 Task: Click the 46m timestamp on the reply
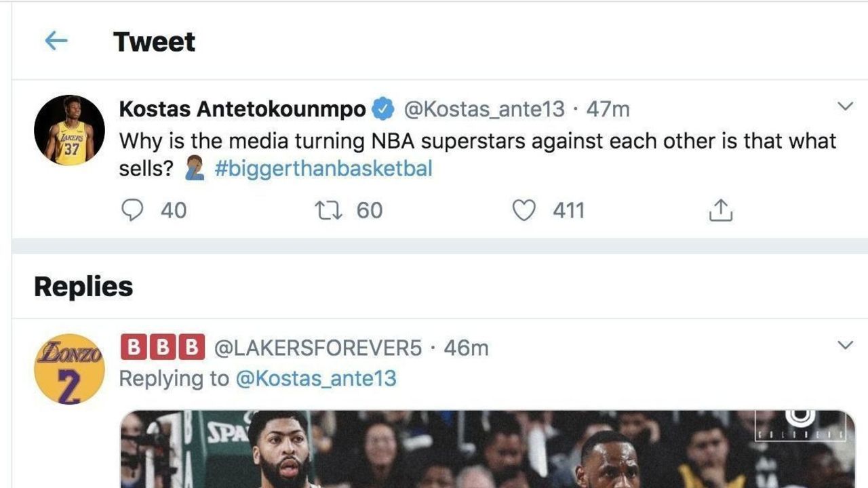466,348
